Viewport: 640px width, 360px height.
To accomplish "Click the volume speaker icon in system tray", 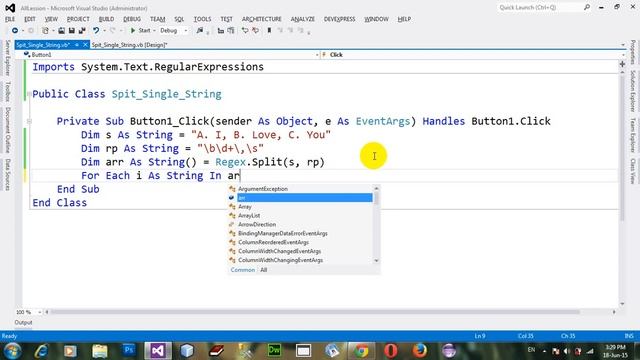I will (x=567, y=351).
